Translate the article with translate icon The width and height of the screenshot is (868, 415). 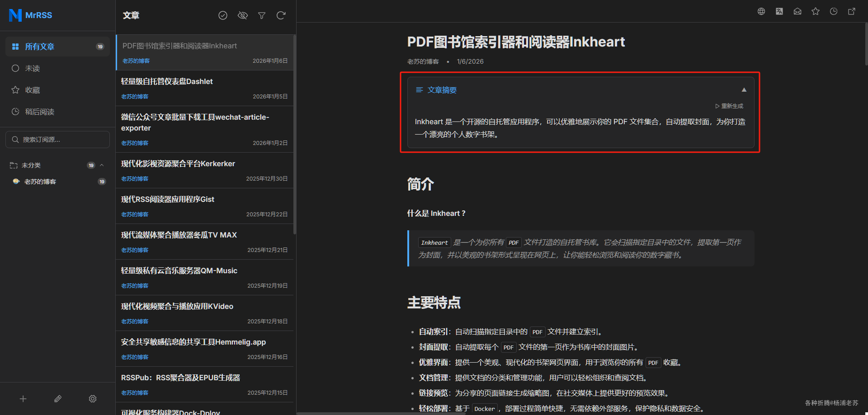click(779, 11)
